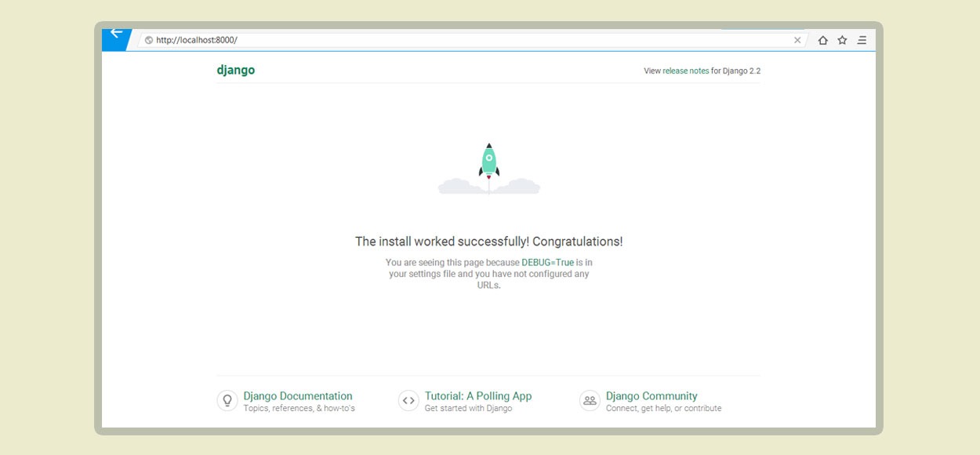The height and width of the screenshot is (455, 980).
Task: Click 'Connect, get help, or contribute' text
Action: (663, 409)
